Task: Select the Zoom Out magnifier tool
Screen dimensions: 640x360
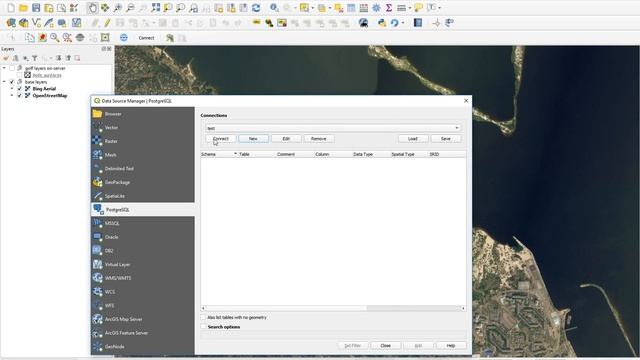Action: (130, 7)
